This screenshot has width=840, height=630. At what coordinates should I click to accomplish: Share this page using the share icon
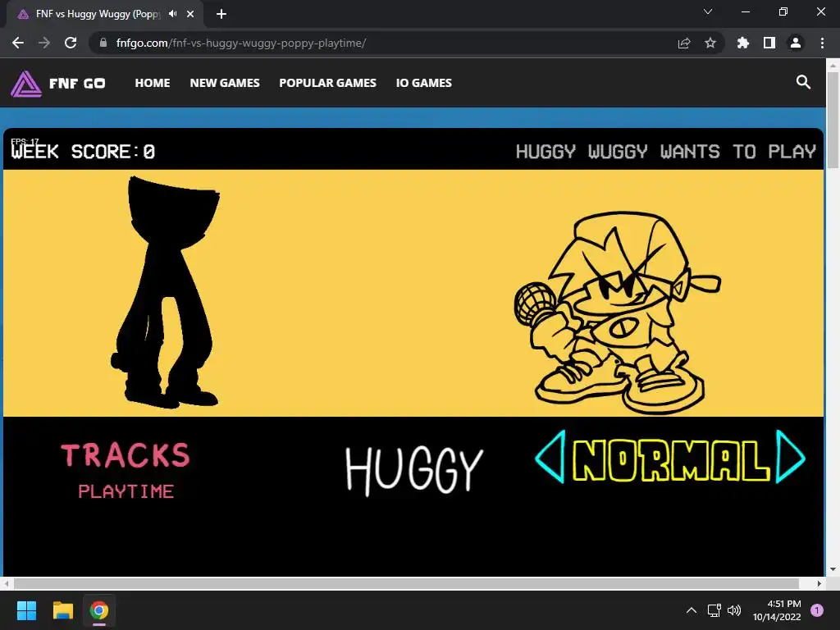click(x=684, y=43)
